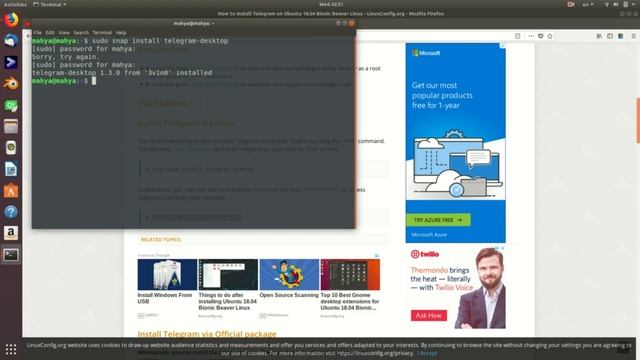
Task: Open the View menu in Terminal
Action: click(x=64, y=32)
